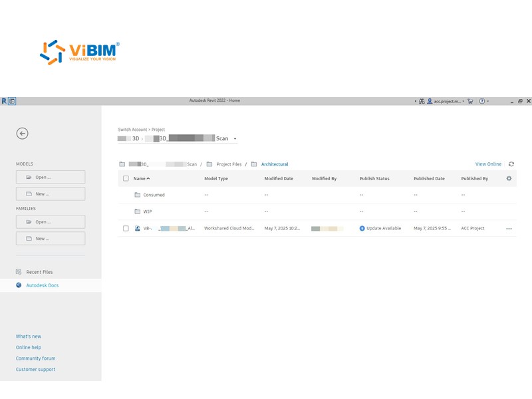This screenshot has width=532, height=399.
Task: Click the Update Available status text
Action: [384, 228]
